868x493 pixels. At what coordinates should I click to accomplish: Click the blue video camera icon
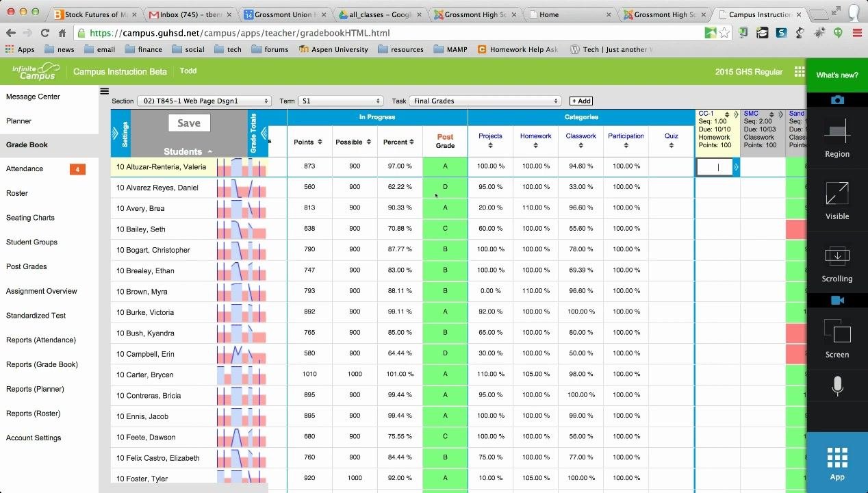click(x=837, y=300)
